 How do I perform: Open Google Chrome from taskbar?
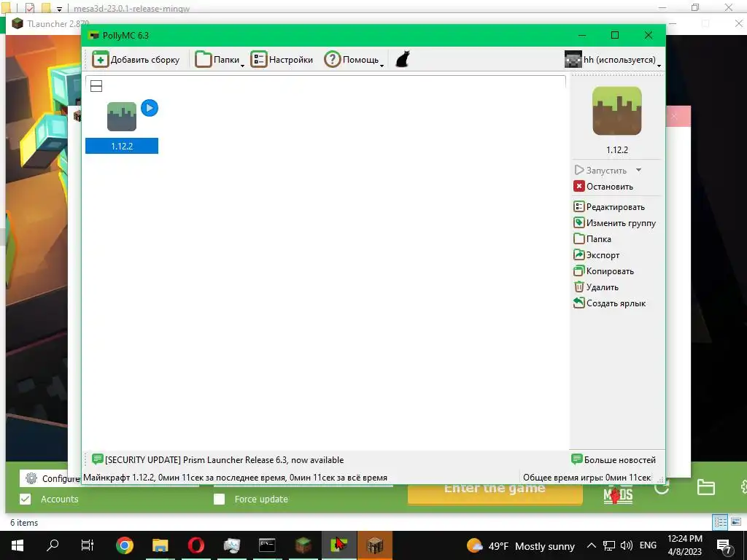124,545
